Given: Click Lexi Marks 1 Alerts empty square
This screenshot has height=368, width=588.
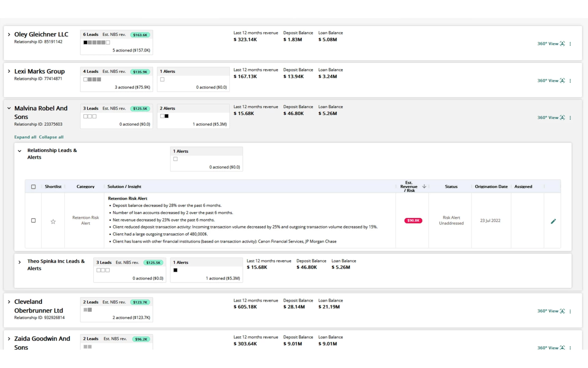Looking at the screenshot, I should (162, 79).
